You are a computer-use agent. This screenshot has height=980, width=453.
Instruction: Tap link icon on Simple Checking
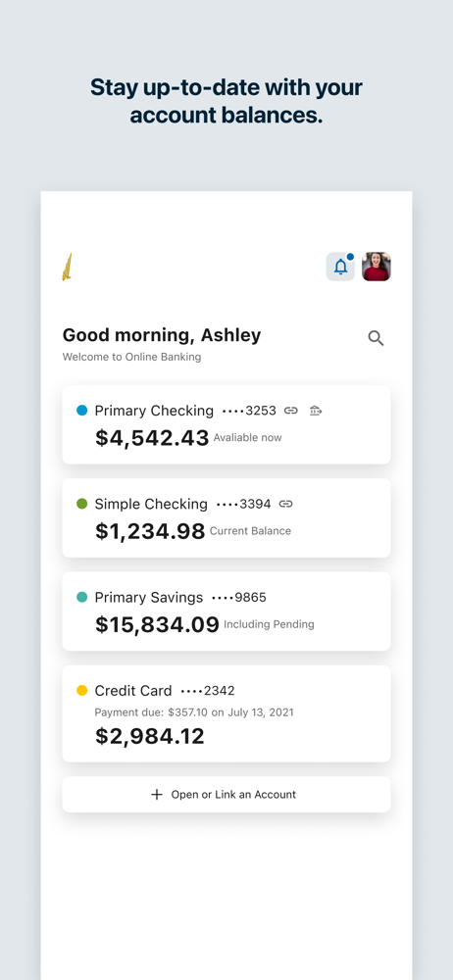pyautogui.click(x=286, y=504)
